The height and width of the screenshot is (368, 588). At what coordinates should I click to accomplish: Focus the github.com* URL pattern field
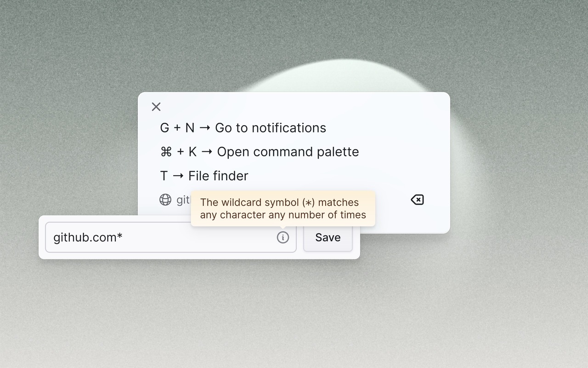pos(171,237)
